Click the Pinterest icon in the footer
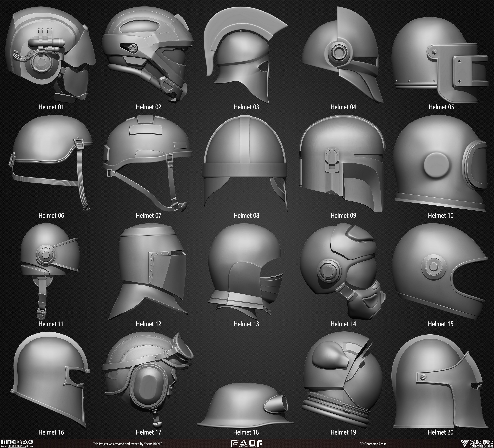Viewport: 494px width, 448px height. 31,442
